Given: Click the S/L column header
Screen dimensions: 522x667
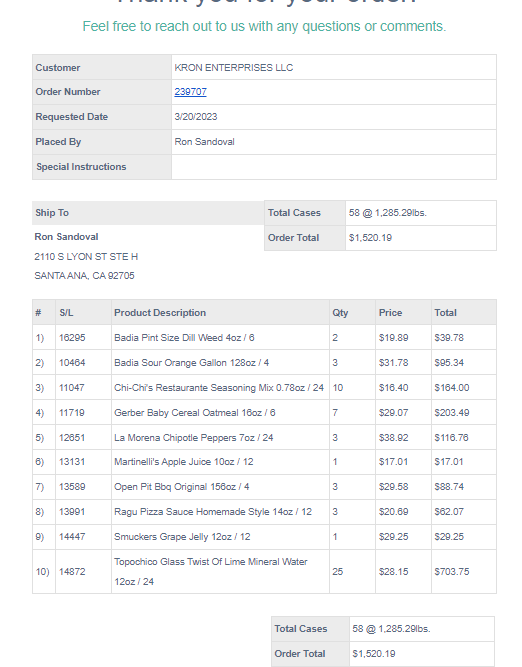Looking at the screenshot, I should 66,313.
